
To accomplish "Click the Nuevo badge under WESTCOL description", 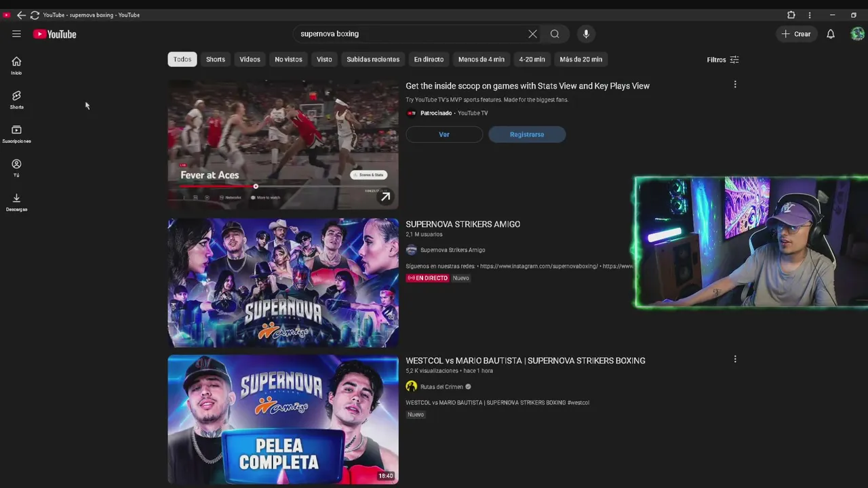I will 416,415.
